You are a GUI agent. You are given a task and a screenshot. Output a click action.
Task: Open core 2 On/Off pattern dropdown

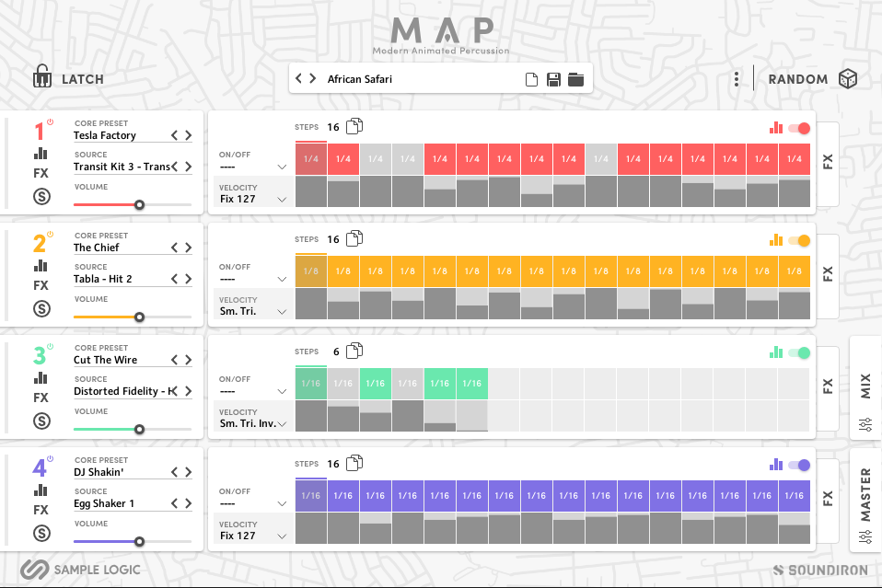click(x=253, y=280)
